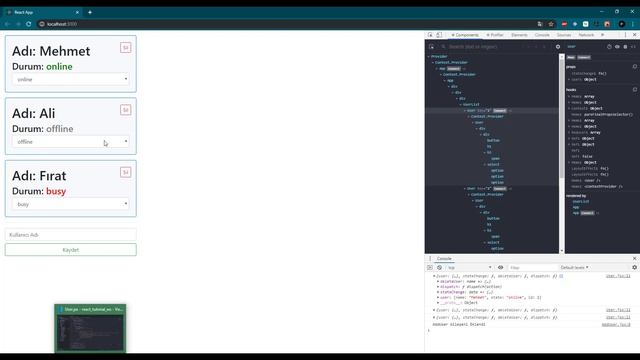Log component data with the bug icon
The width and height of the screenshot is (640, 360).
coord(625,47)
